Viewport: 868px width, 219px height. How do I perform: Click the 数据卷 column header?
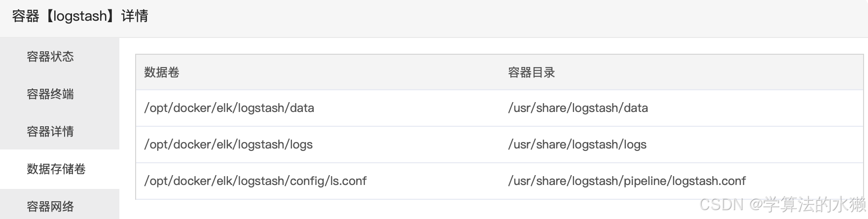point(162,73)
